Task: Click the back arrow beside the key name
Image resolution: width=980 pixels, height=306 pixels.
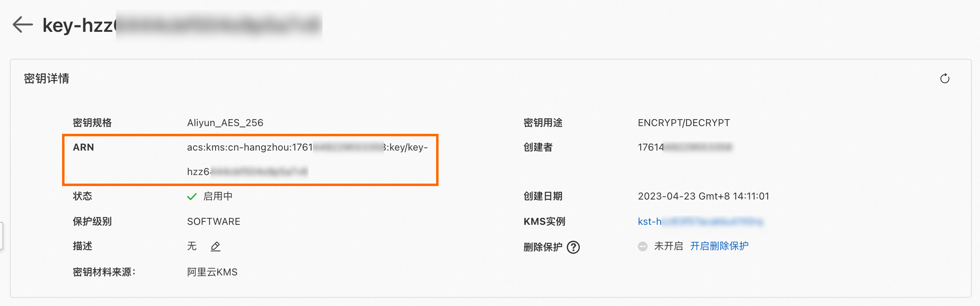Action: (x=23, y=24)
